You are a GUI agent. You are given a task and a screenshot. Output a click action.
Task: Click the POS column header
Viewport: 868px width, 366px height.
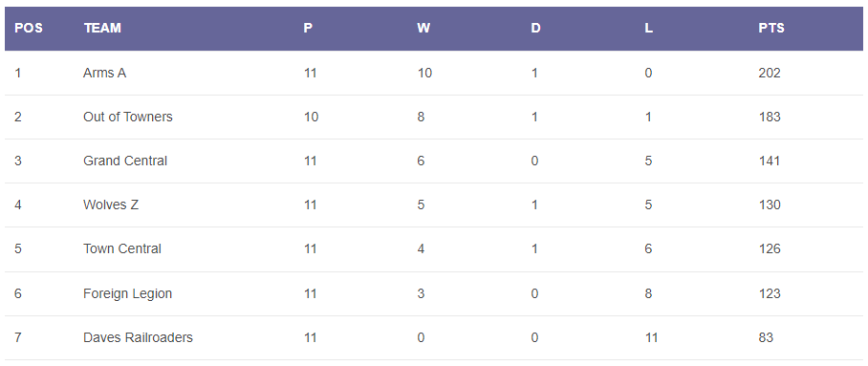click(x=29, y=29)
